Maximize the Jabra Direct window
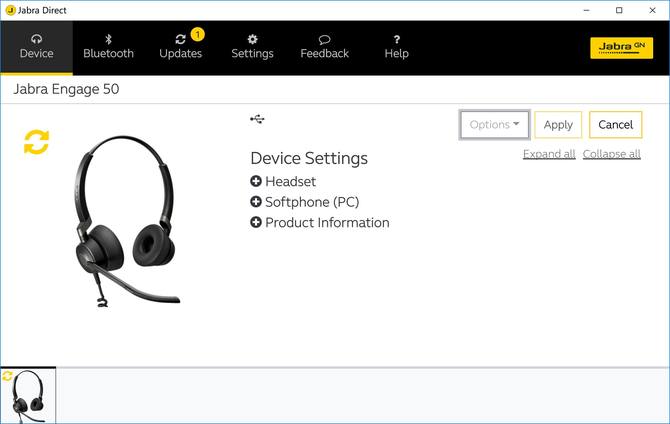Viewport: 670px width, 424px height. pyautogui.click(x=619, y=10)
